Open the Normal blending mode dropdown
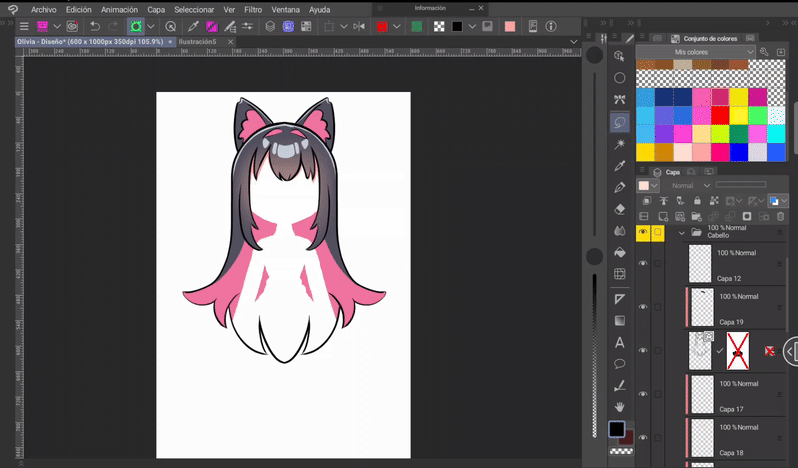798x468 pixels. tap(689, 185)
